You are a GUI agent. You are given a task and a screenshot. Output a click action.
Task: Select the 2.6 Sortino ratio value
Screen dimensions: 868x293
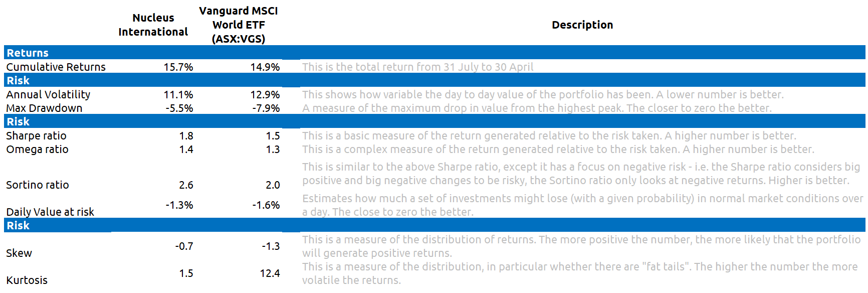186,185
